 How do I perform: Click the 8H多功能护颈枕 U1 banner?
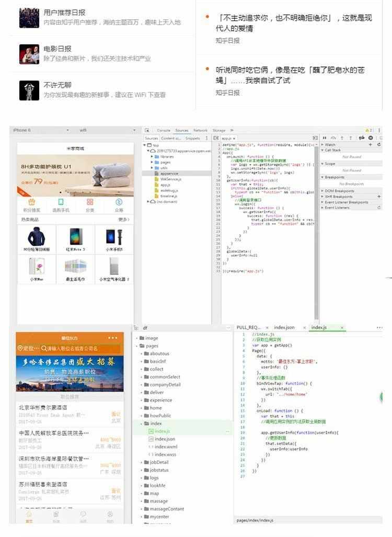tap(75, 175)
